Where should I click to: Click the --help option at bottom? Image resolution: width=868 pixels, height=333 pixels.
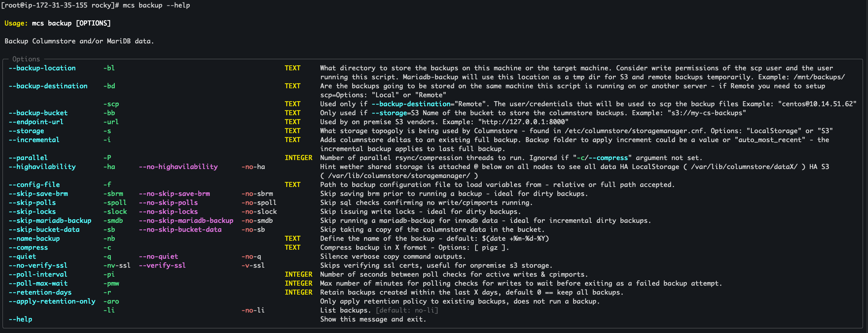20,319
